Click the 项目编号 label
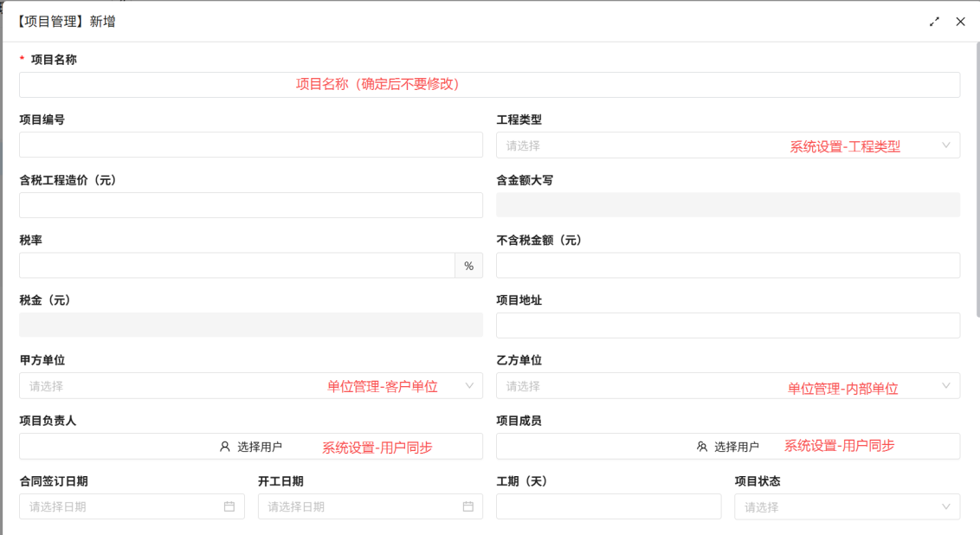 42,119
